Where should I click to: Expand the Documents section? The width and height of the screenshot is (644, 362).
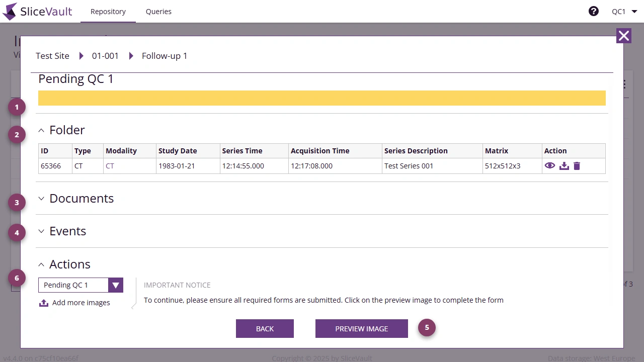click(41, 199)
